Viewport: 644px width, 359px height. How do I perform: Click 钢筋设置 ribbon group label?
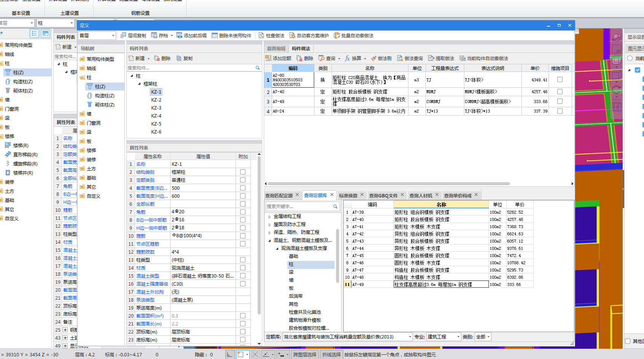pos(140,13)
